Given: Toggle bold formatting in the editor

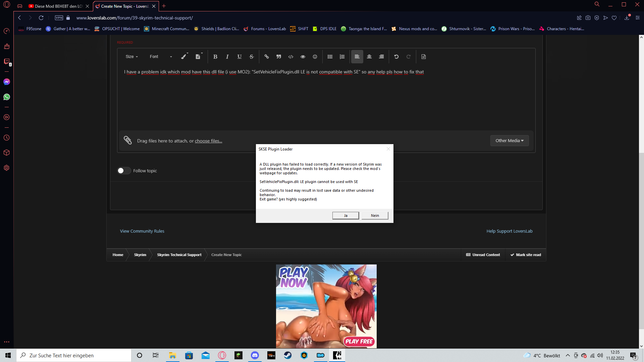Looking at the screenshot, I should (x=215, y=57).
